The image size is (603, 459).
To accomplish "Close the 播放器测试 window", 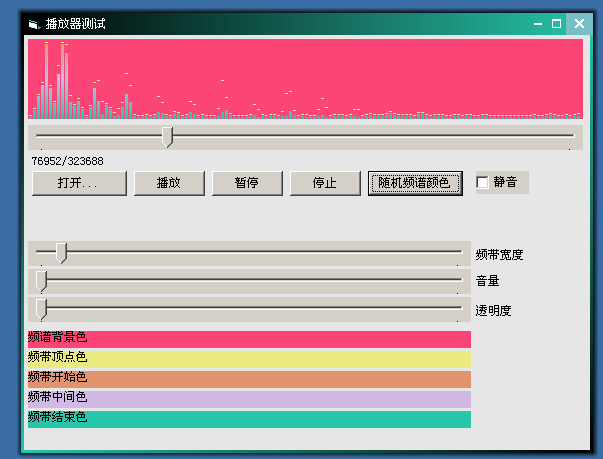I will (x=579, y=24).
